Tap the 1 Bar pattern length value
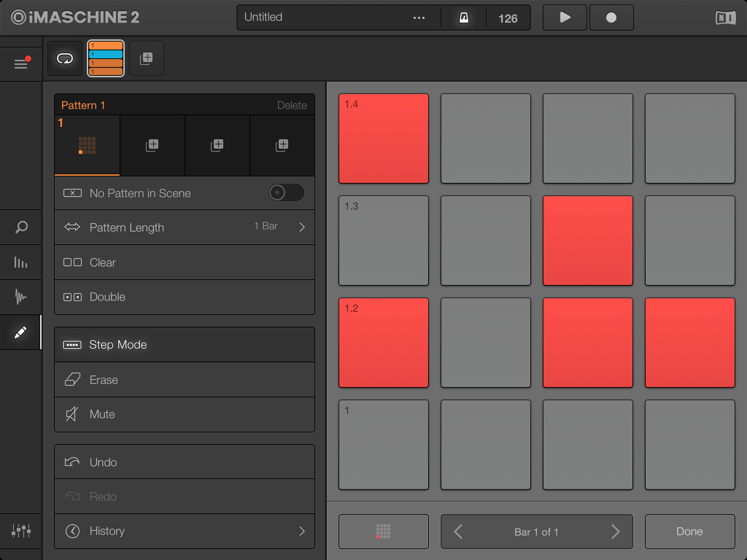Viewport: 747px width, 560px height. coord(266,226)
